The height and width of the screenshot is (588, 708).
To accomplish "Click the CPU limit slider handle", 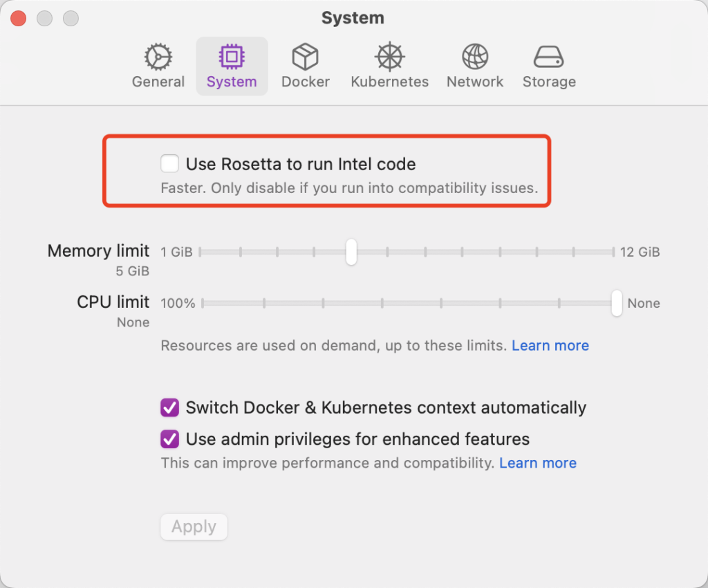I will (x=617, y=303).
